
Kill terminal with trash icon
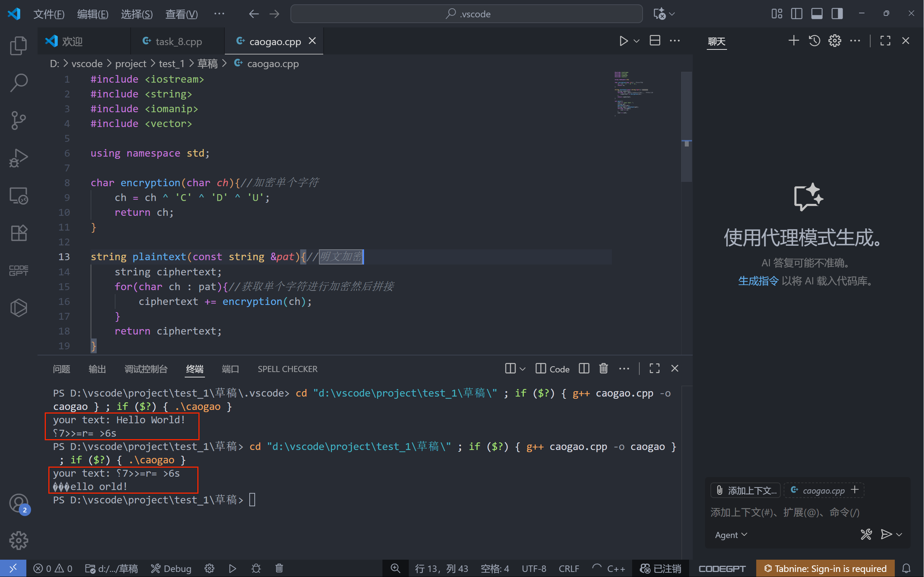(603, 369)
